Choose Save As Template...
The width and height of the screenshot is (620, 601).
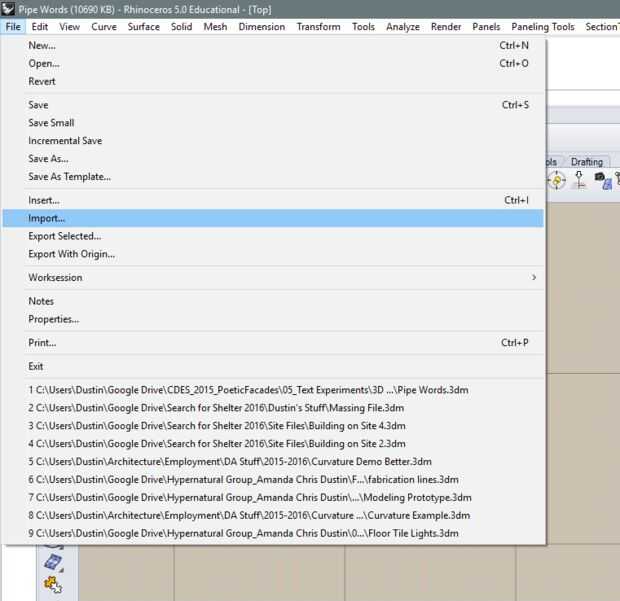273,177
